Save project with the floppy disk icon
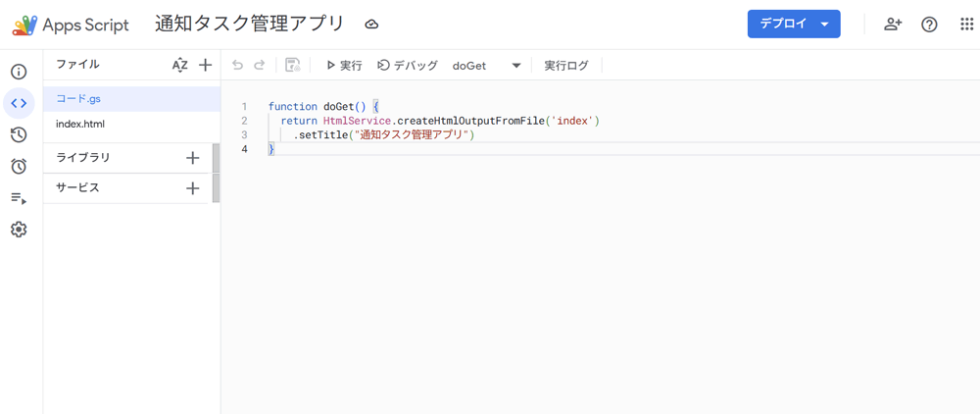 point(292,65)
